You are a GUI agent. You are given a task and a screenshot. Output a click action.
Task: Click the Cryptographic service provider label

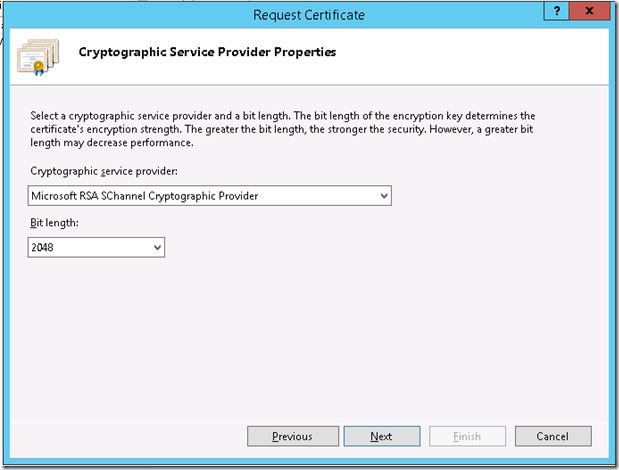coord(104,171)
